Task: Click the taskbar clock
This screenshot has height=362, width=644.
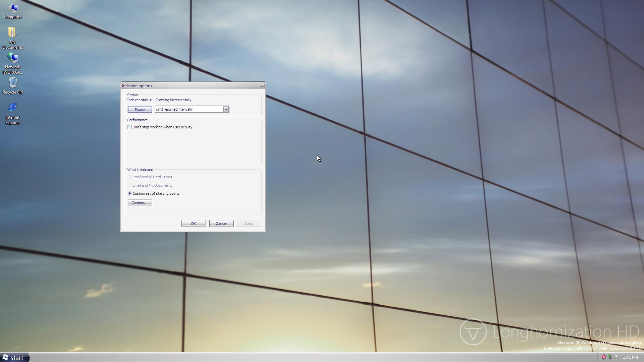Action: [630, 357]
